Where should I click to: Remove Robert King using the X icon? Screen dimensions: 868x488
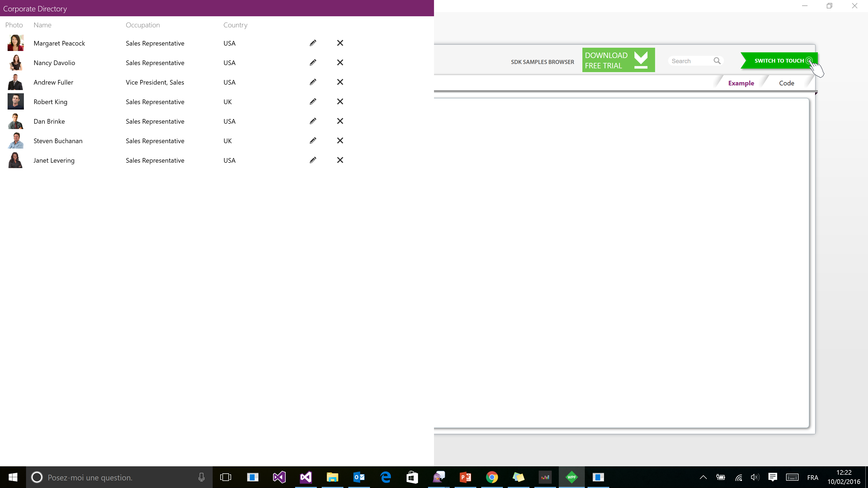click(340, 102)
